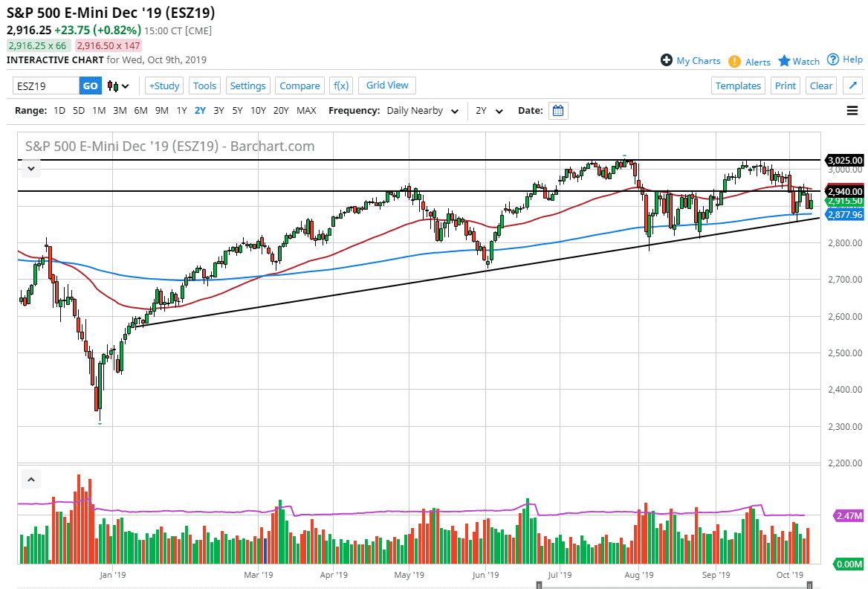Open My Charts via the plus icon
This screenshot has width=868, height=589.
(667, 60)
